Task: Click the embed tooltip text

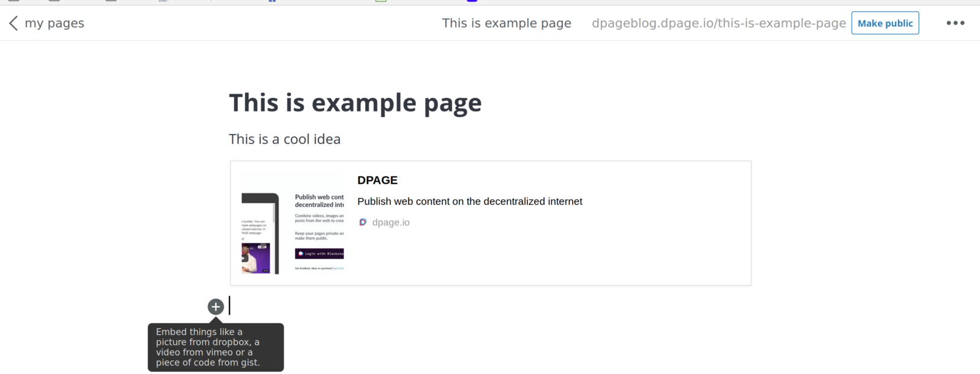Action: tap(208, 347)
